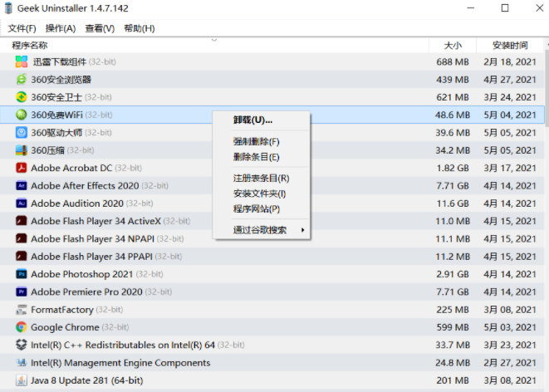549x392 pixels.
Task: Select Adobe Premiere Pro 2020 row name
Action: tap(86, 292)
